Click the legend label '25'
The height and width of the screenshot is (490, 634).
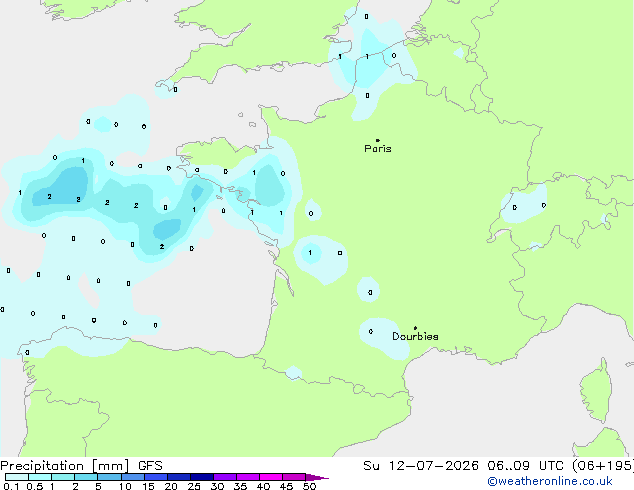194,486
